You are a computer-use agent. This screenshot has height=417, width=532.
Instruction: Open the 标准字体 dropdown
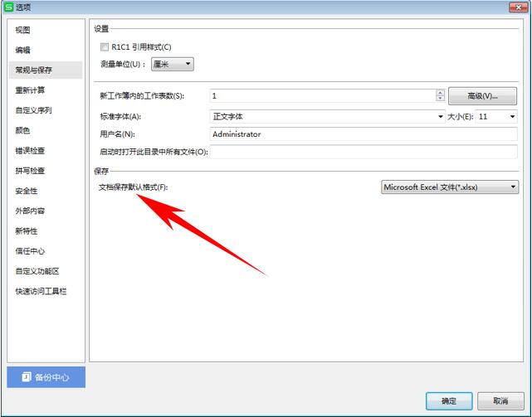327,117
